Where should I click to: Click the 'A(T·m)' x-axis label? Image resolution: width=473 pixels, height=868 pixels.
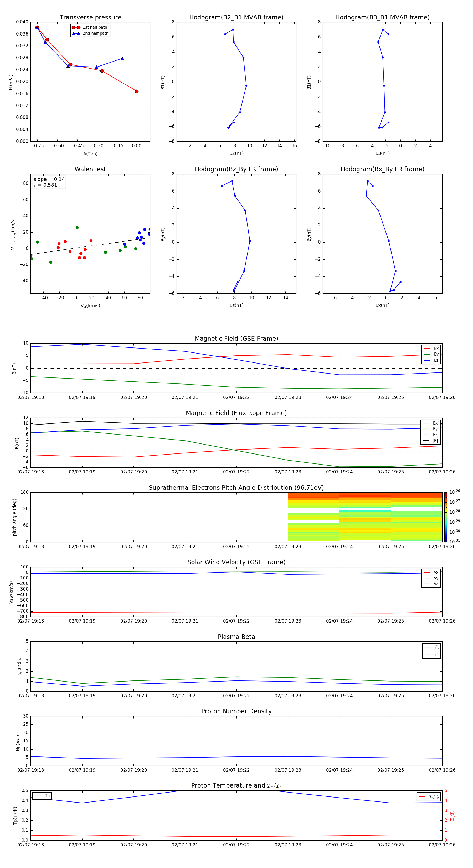pos(90,154)
